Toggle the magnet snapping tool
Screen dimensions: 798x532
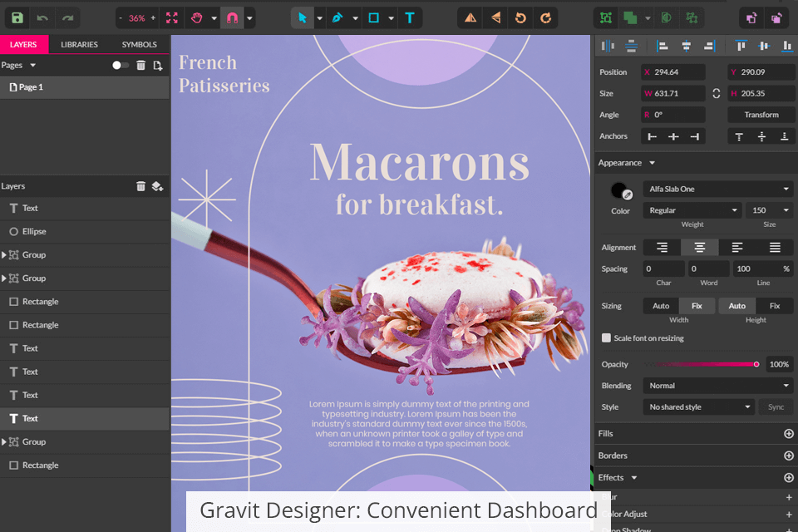tap(232, 18)
